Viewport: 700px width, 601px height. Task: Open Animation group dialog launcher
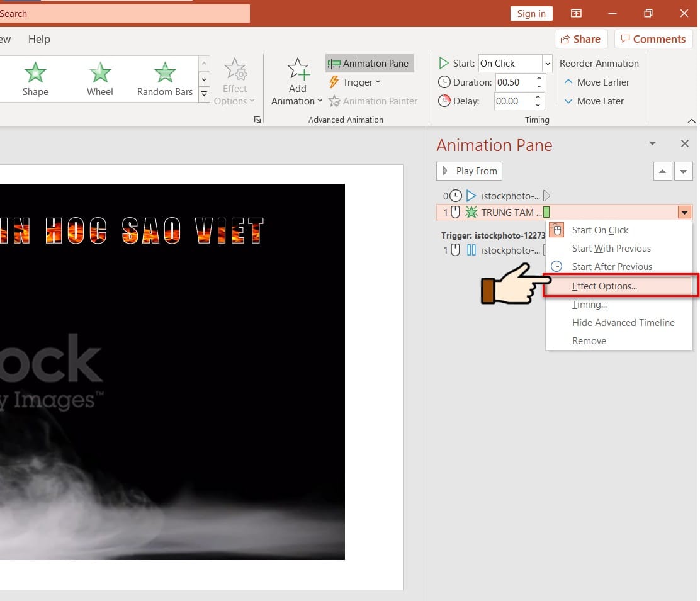coord(257,120)
